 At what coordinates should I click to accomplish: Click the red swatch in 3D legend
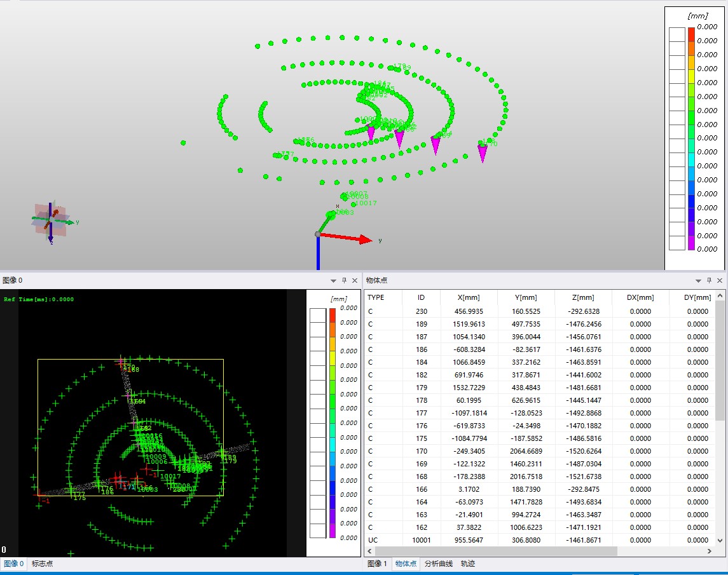point(691,34)
